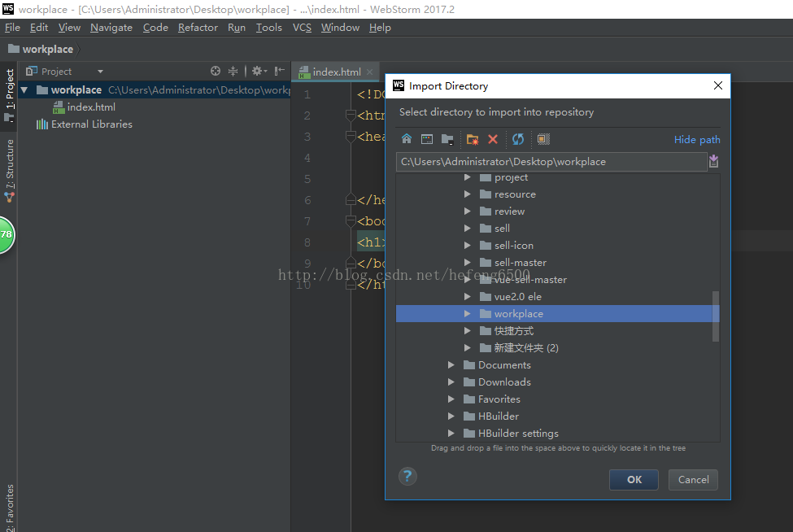793x532 pixels.
Task: Open the Window menu
Action: (340, 28)
